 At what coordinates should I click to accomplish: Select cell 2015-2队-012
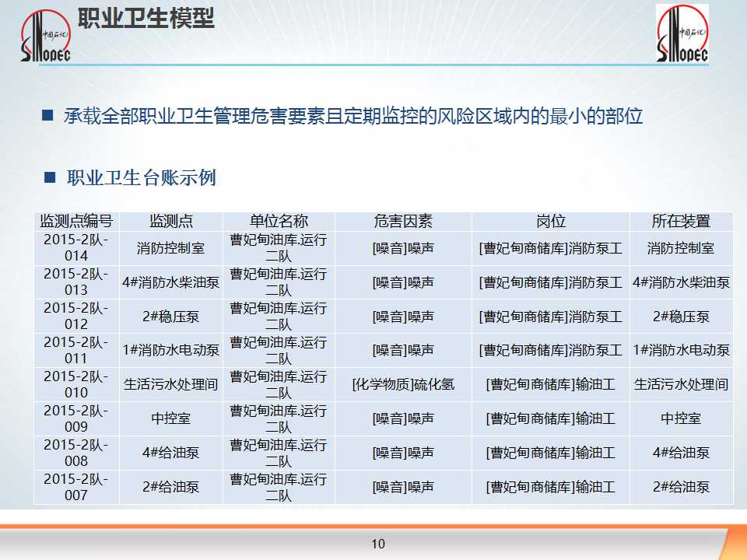point(76,317)
